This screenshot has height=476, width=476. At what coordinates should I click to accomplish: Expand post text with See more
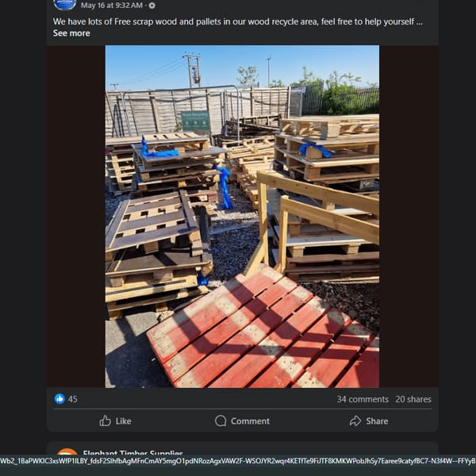[71, 33]
